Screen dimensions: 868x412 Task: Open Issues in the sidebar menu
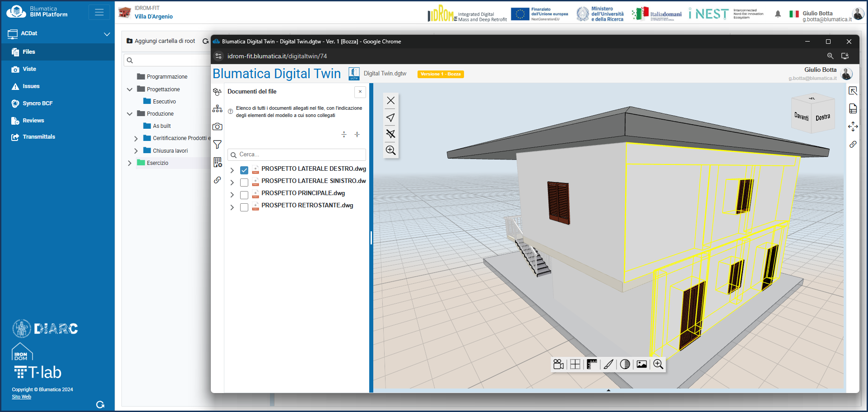coord(31,86)
